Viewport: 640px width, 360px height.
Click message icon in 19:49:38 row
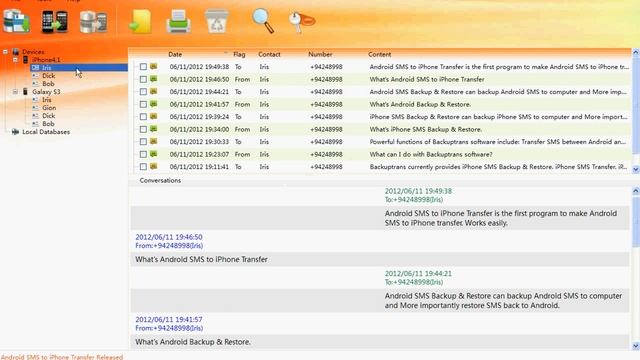tap(153, 66)
